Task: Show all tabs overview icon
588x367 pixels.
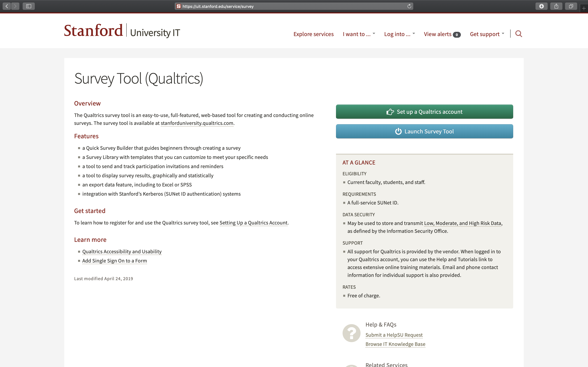Action: (x=571, y=6)
